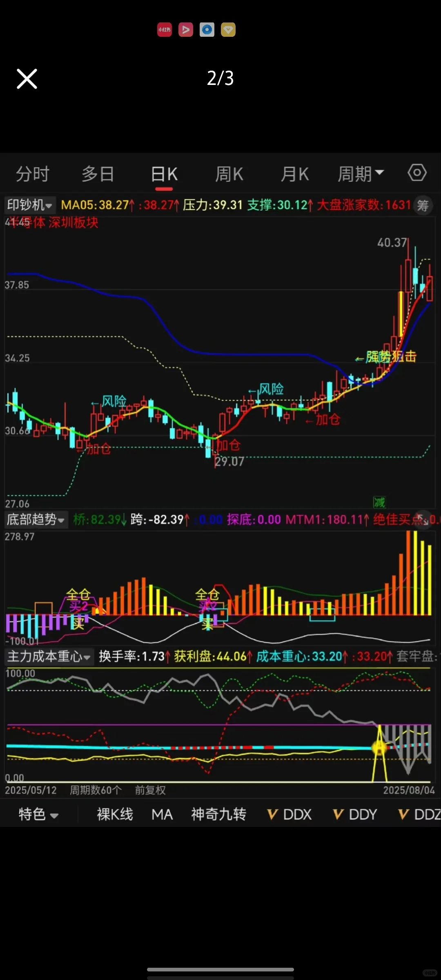This screenshot has height=980, width=441.
Task: Open the 底部趋势 indicator dropdown
Action: point(36,520)
